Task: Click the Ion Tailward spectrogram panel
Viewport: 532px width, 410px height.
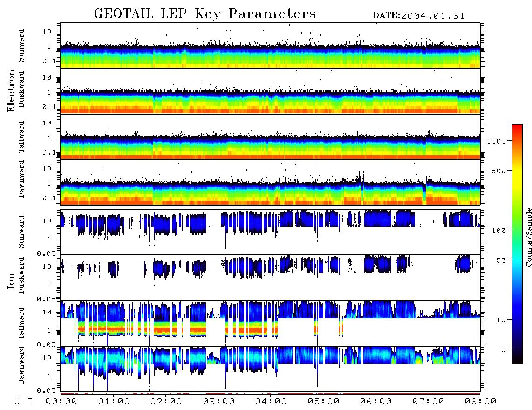Action: (x=270, y=323)
